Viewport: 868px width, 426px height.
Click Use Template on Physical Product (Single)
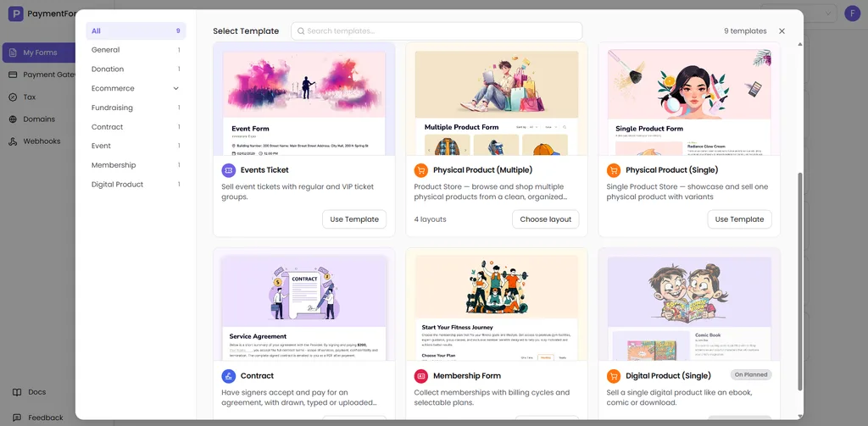739,219
